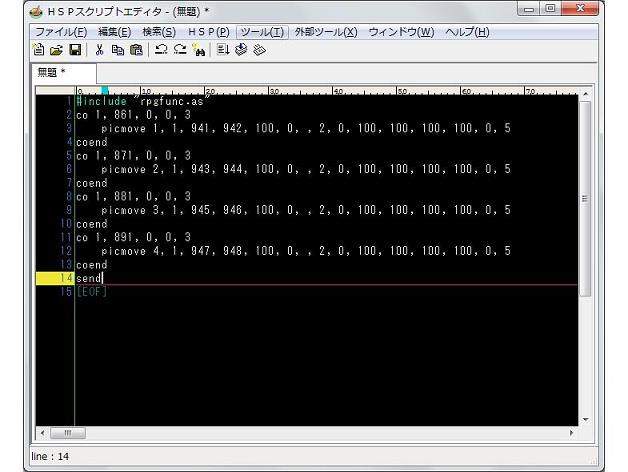
Task: Click the horizontal scrollbar thumb
Action: 68,433
